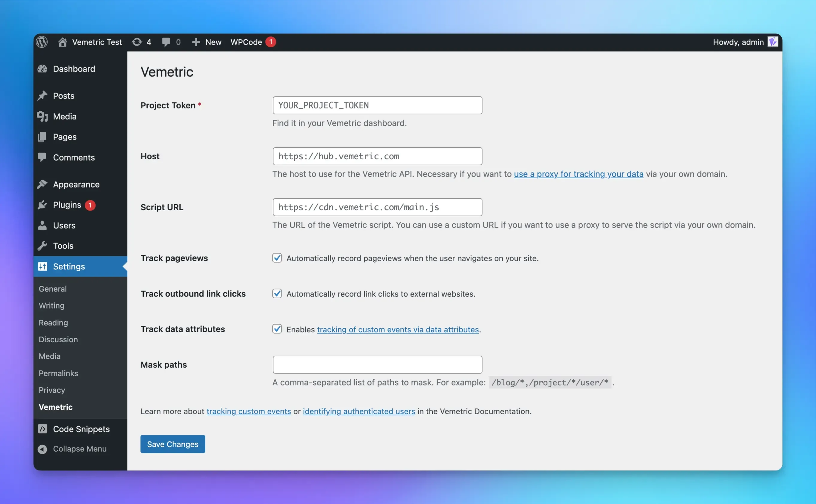Select the Appearance paintbrush icon

tap(42, 184)
